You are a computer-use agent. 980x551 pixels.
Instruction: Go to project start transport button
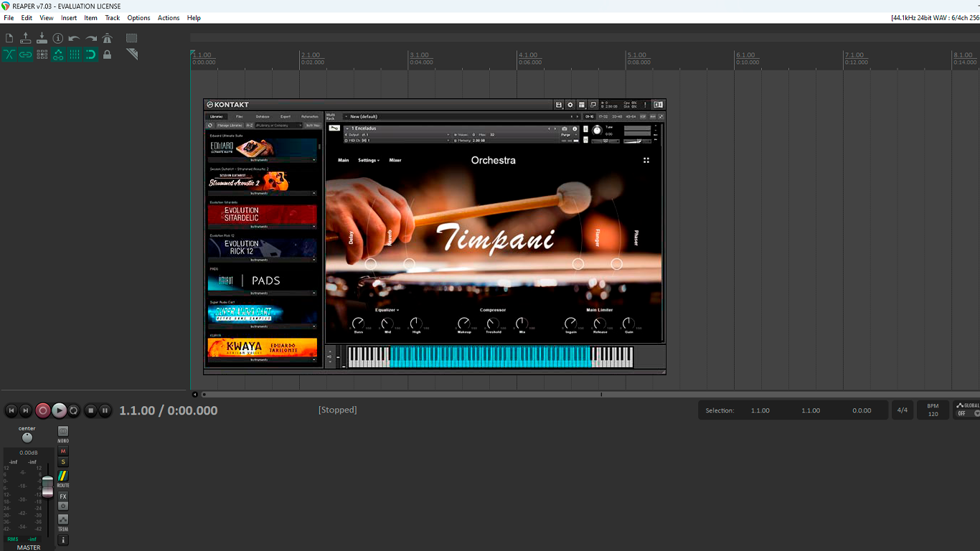click(x=11, y=410)
